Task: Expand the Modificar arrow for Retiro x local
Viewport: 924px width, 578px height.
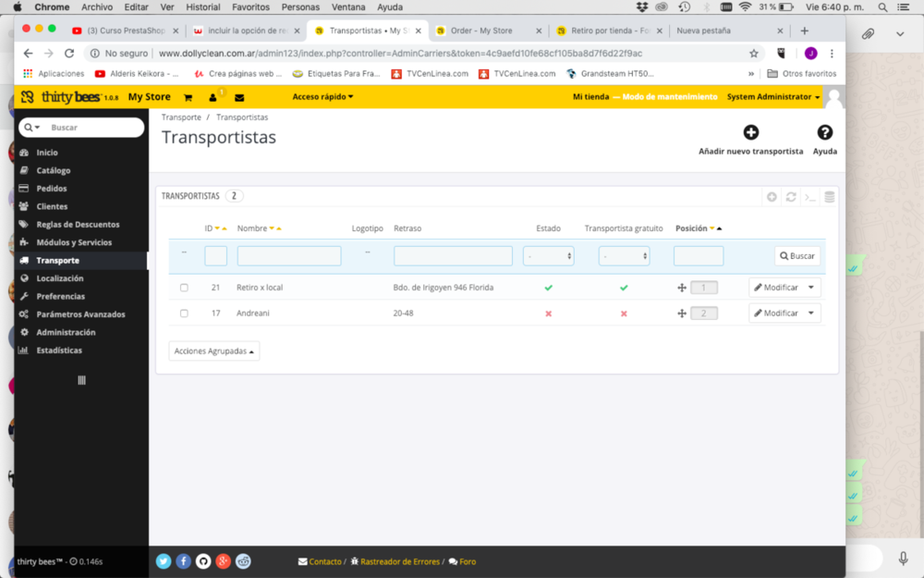Action: pyautogui.click(x=811, y=288)
